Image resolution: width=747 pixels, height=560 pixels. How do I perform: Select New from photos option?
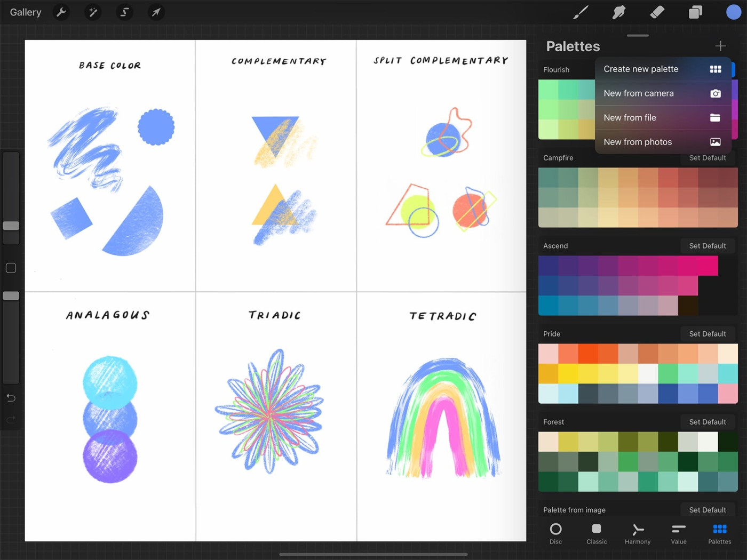(x=662, y=142)
